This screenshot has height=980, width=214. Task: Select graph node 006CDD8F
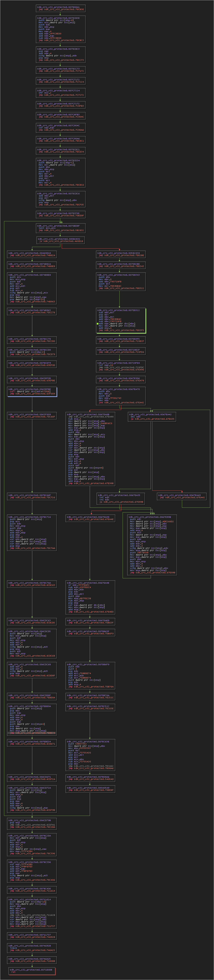click(32, 696)
